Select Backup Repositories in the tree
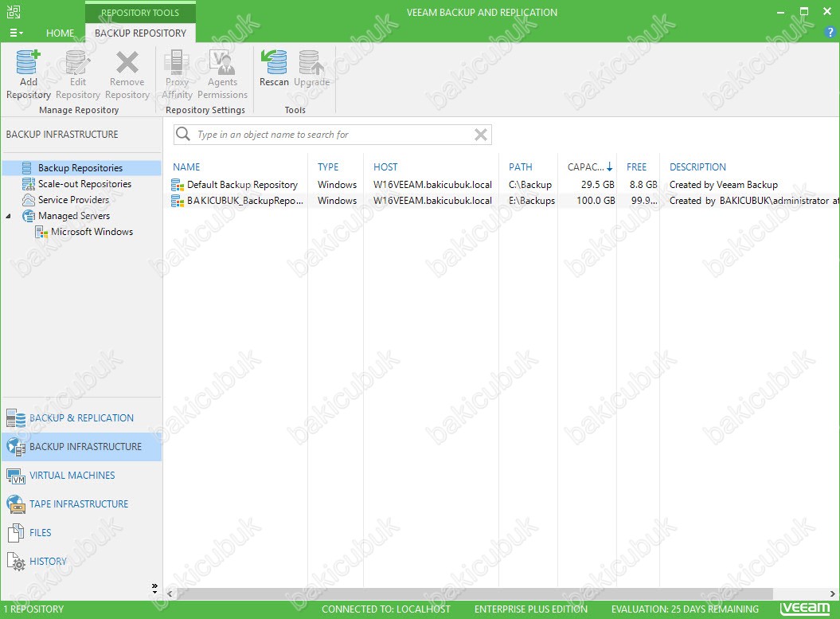 [80, 168]
